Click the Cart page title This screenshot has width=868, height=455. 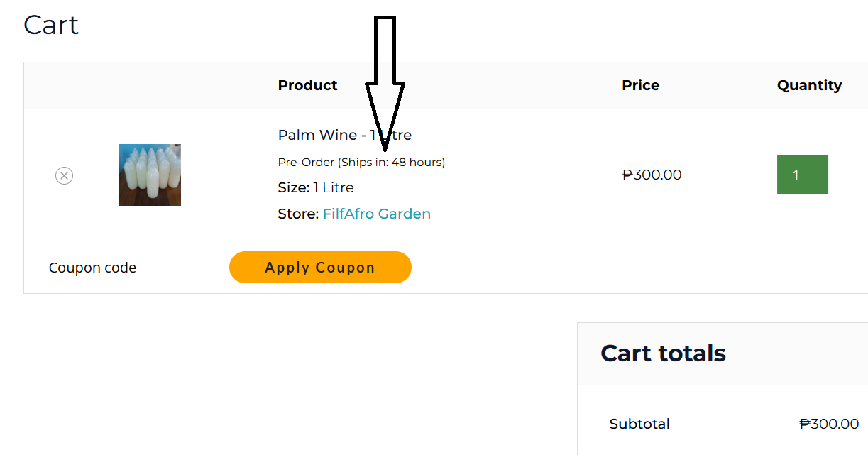(51, 25)
